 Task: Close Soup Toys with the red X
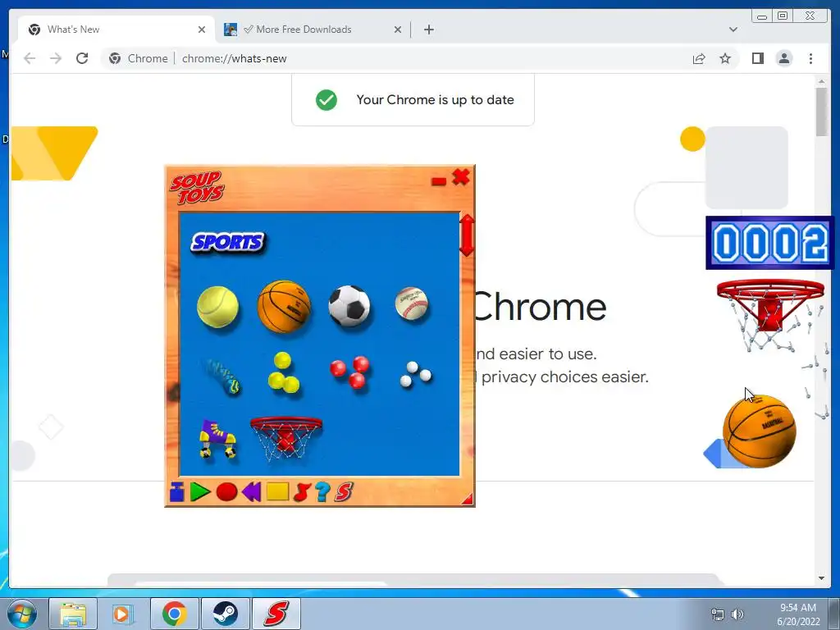coord(461,177)
